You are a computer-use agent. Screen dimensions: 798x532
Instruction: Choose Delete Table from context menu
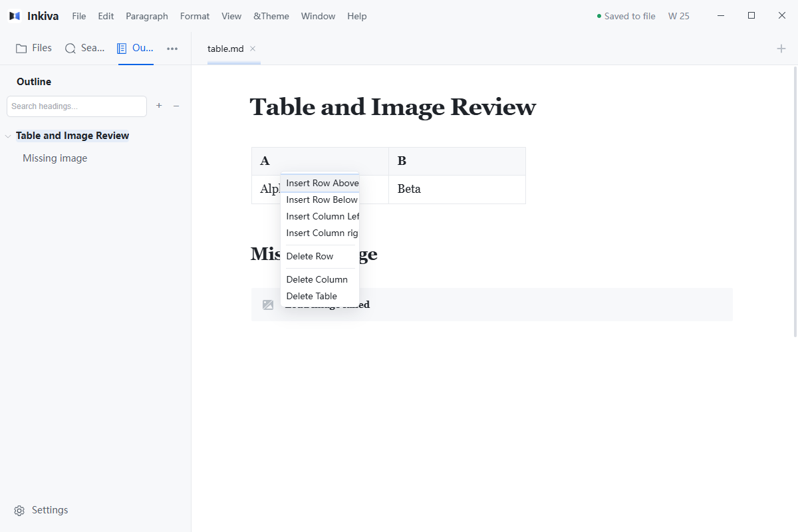[320, 296]
